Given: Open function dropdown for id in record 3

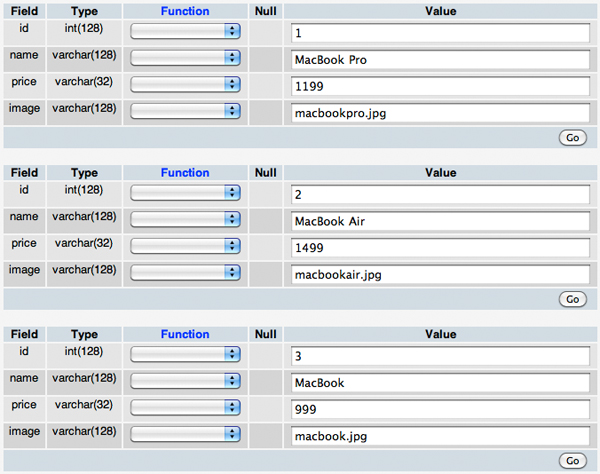Looking at the screenshot, I should (185, 354).
